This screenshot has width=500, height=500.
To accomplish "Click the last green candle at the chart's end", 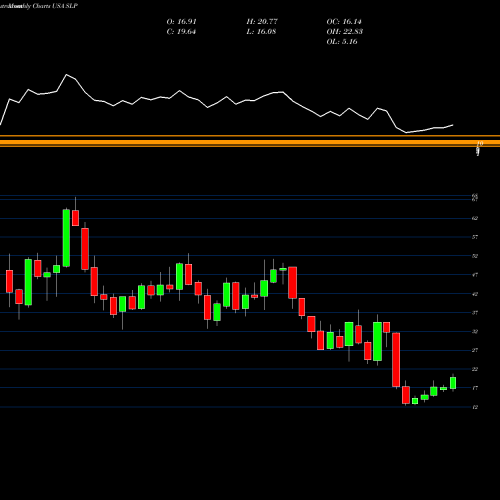I will [x=453, y=383].
